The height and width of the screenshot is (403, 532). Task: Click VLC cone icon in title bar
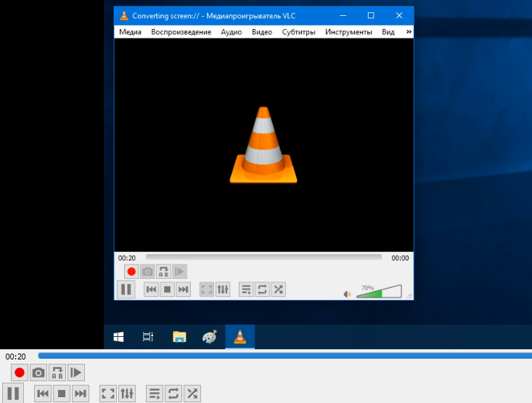pyautogui.click(x=124, y=16)
